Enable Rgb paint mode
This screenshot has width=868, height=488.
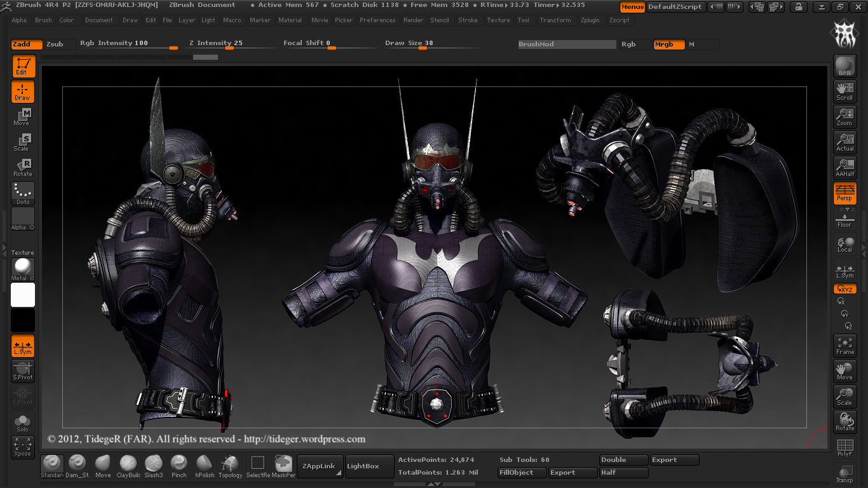(x=636, y=44)
